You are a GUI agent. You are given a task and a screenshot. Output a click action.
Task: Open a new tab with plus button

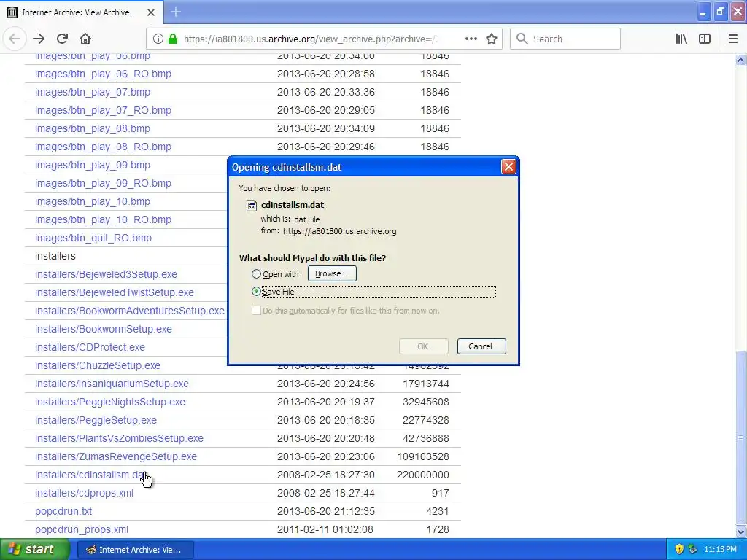point(176,12)
